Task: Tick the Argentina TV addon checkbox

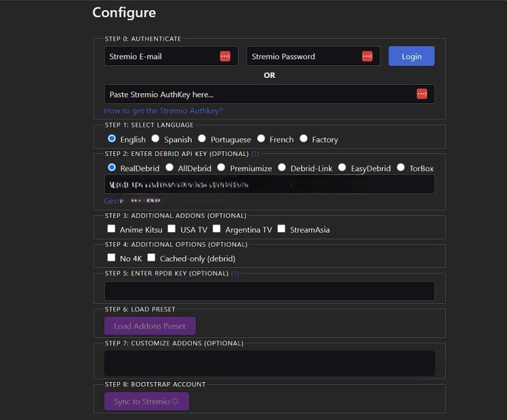Action: [217, 229]
